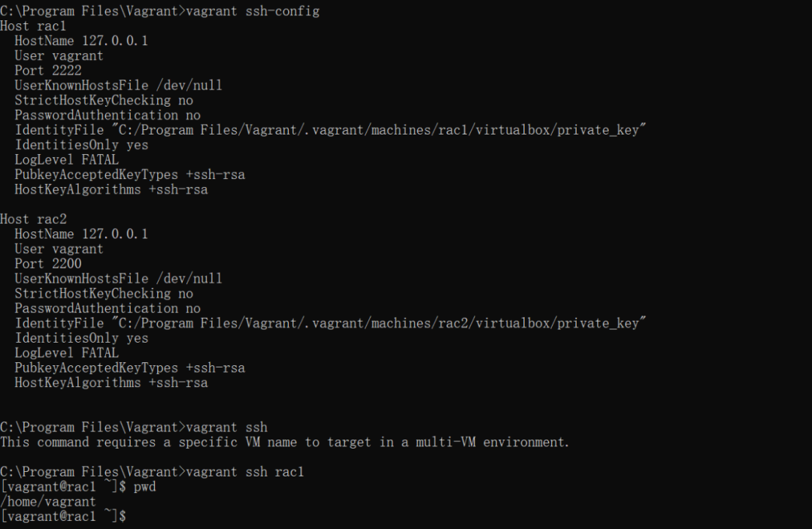This screenshot has width=812, height=529.
Task: Click 'HostName 127.0.0.1' under Host rac1
Action: click(81, 41)
